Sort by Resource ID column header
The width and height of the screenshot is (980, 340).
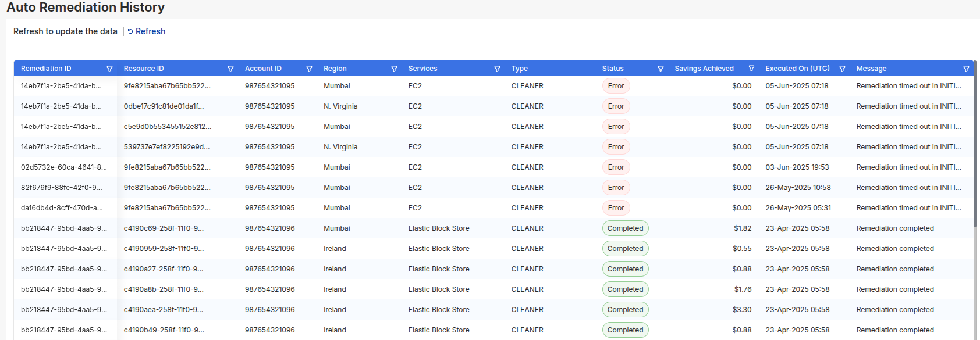click(x=144, y=69)
